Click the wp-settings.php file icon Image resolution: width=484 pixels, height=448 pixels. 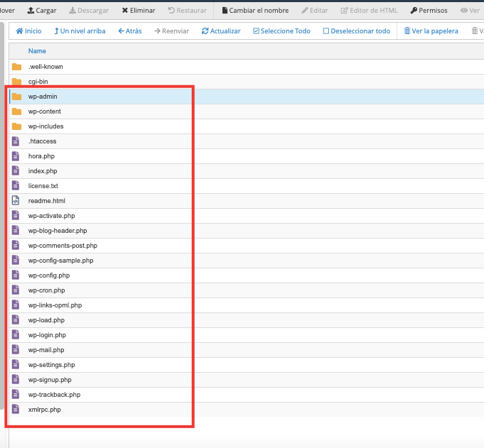click(x=16, y=365)
